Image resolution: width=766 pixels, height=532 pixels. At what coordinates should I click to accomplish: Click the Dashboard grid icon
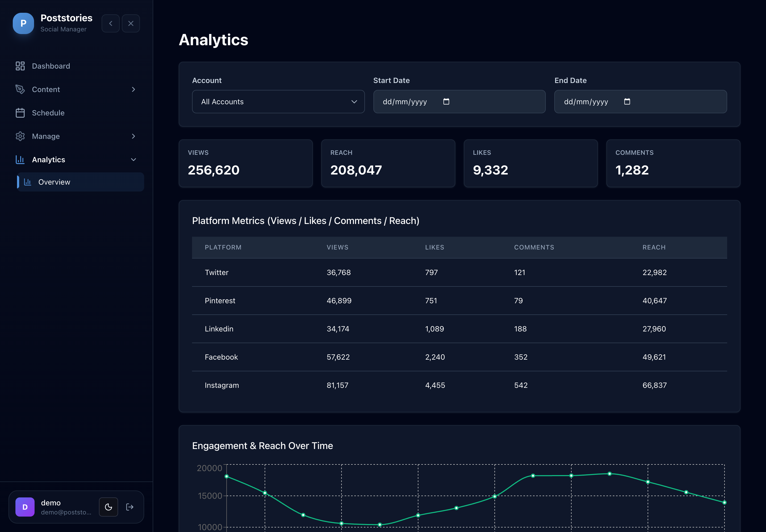pyautogui.click(x=20, y=66)
